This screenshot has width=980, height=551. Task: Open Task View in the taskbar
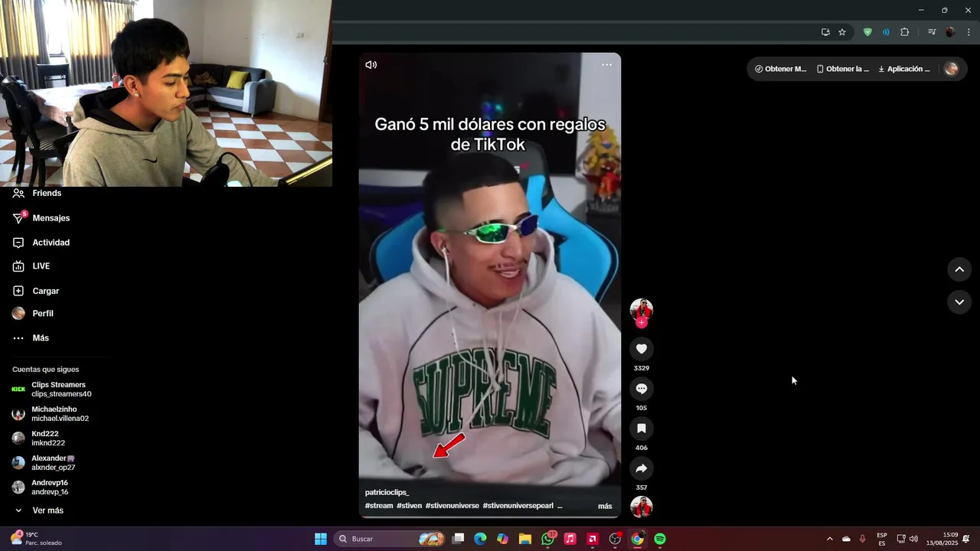pos(458,539)
